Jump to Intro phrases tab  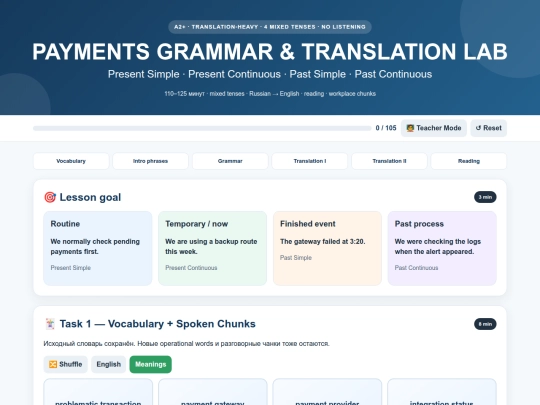point(150,161)
